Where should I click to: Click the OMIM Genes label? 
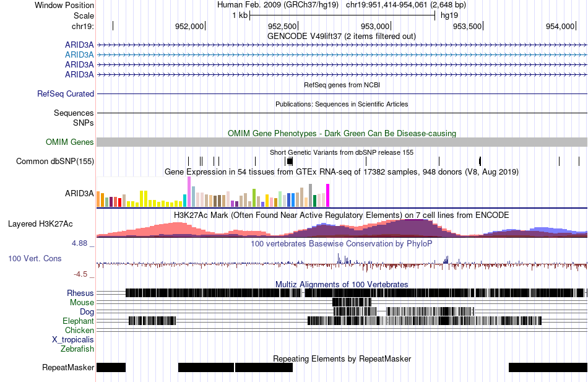(x=70, y=142)
